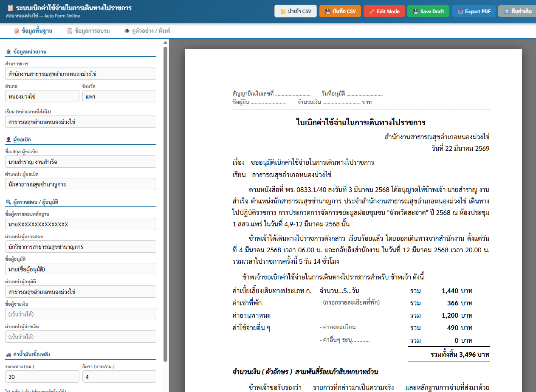The width and height of the screenshot is (536, 392).
Task: Click the ระยะทาง (กม.) field showing 30
Action: pyautogui.click(x=42, y=377)
